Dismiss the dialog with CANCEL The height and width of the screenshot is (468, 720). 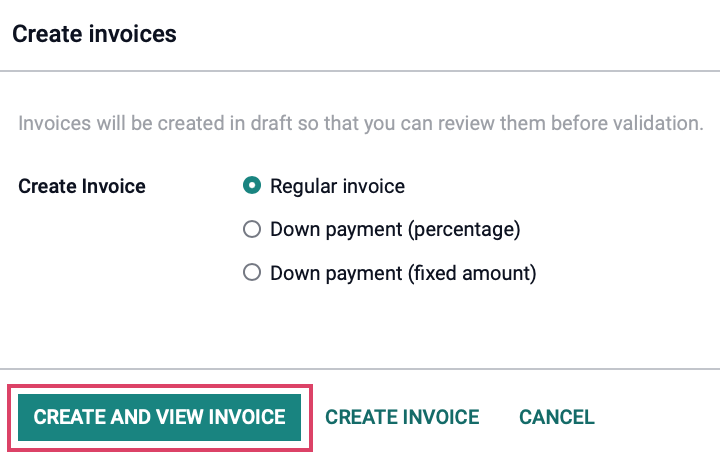coord(557,417)
